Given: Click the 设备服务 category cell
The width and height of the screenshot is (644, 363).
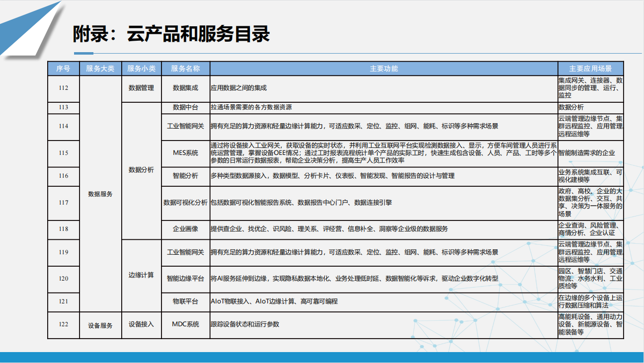Looking at the screenshot, I should click(x=100, y=325).
